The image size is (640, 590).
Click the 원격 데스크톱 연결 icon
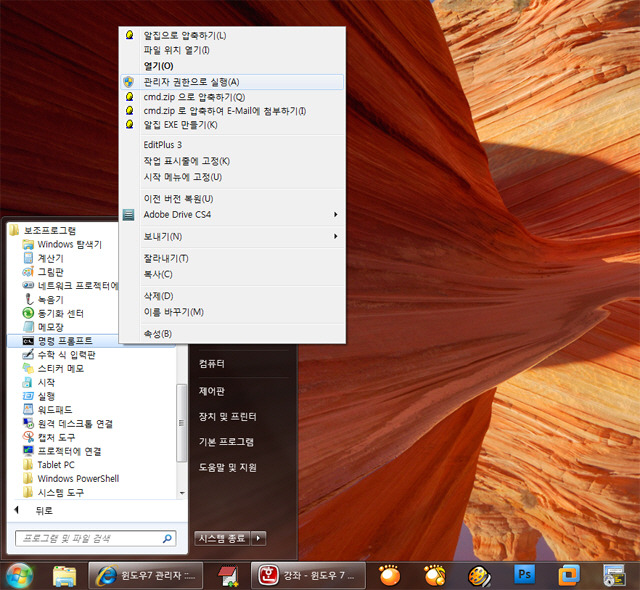point(28,423)
